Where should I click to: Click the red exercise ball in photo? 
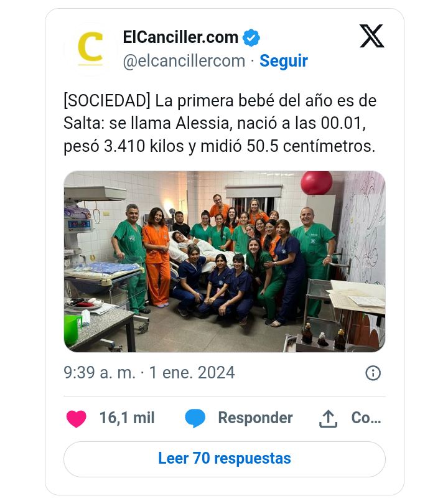(316, 182)
